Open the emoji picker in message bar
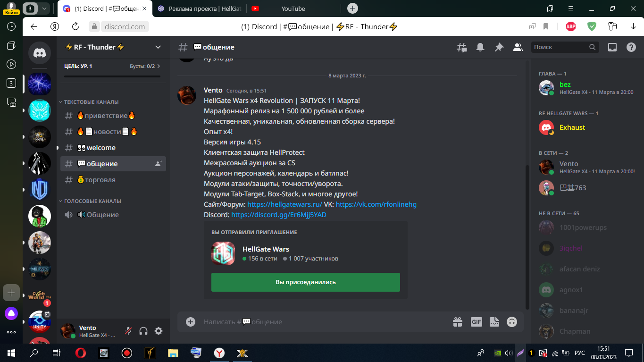The height and width of the screenshot is (362, 644). pos(512,322)
